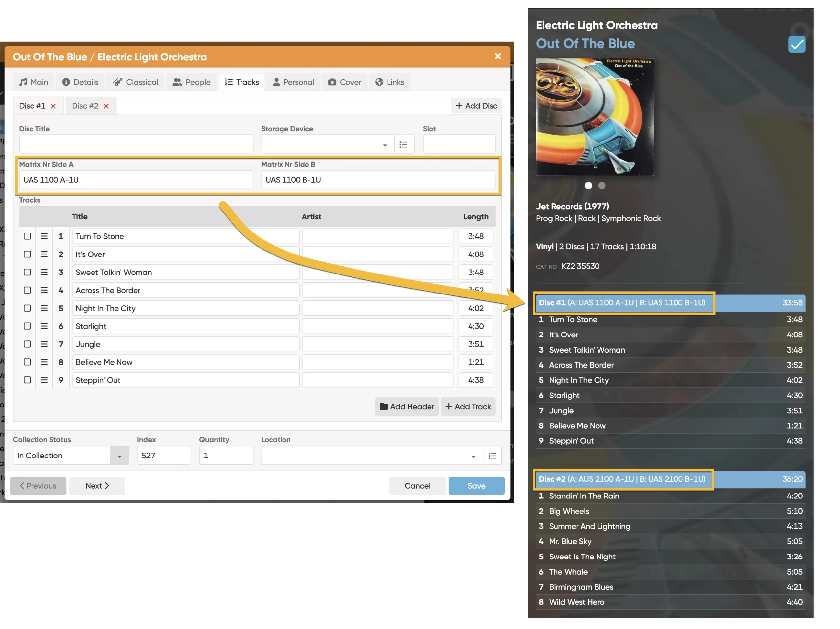The width and height of the screenshot is (840, 629).
Task: Click the album cover thumbnail in details panel
Action: (595, 117)
